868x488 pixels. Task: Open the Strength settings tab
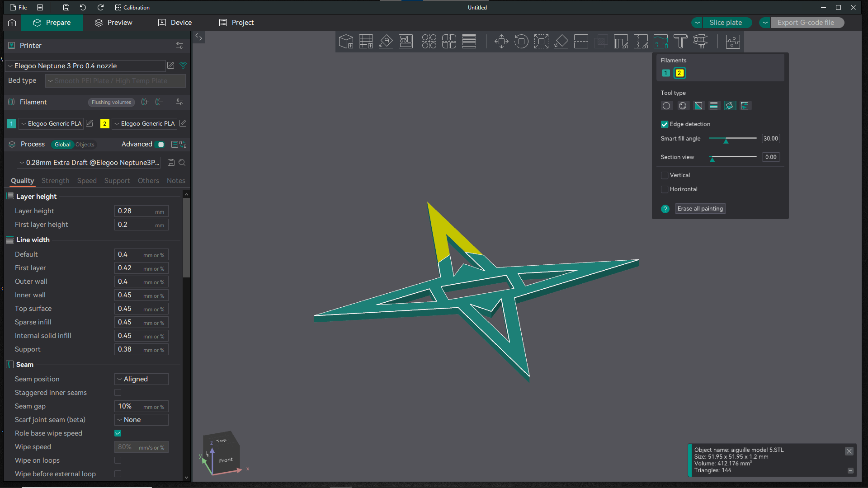[55, 180]
